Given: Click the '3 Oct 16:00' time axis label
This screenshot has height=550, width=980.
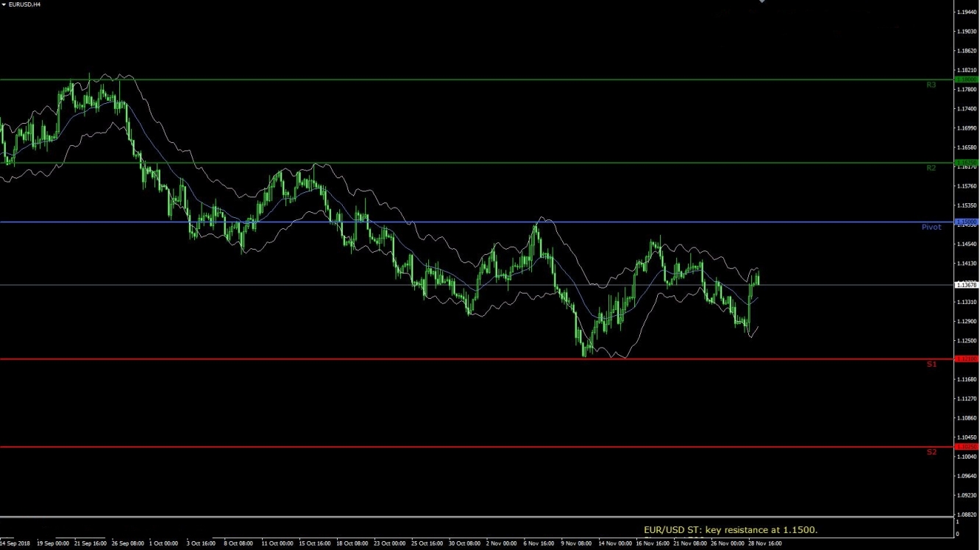Looking at the screenshot, I should 202,544.
